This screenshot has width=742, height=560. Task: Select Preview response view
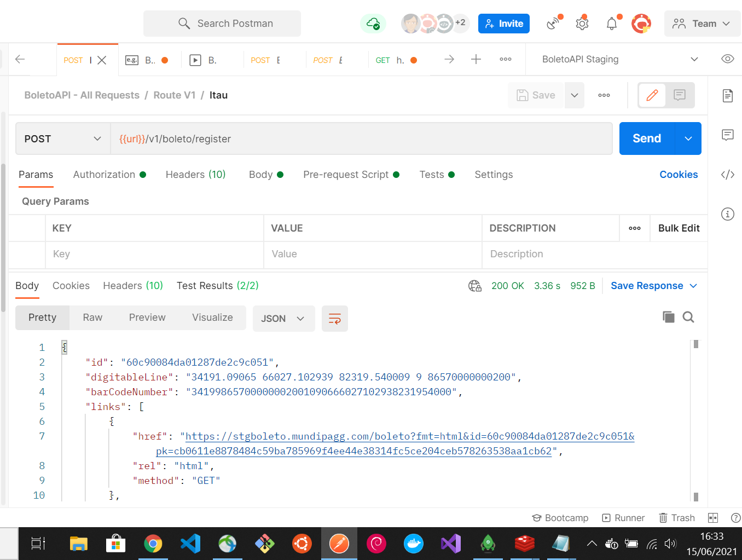(x=147, y=317)
